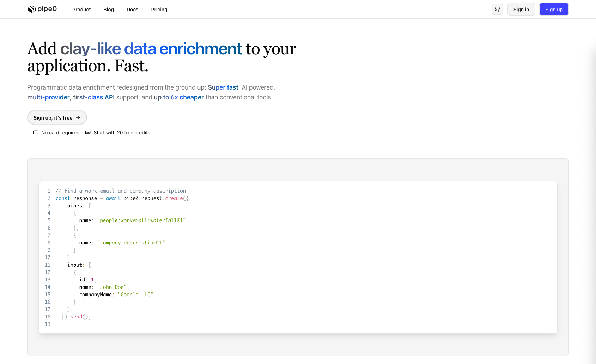
Task: Open the Product menu
Action: [x=81, y=10]
